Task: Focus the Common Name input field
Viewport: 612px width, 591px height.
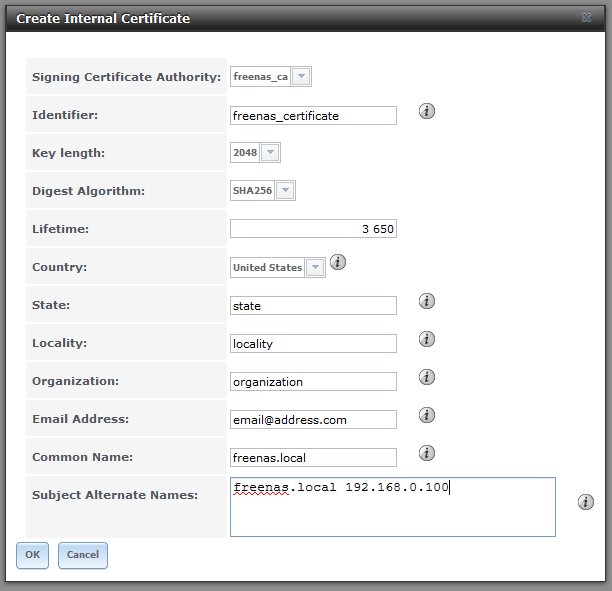Action: click(x=313, y=458)
